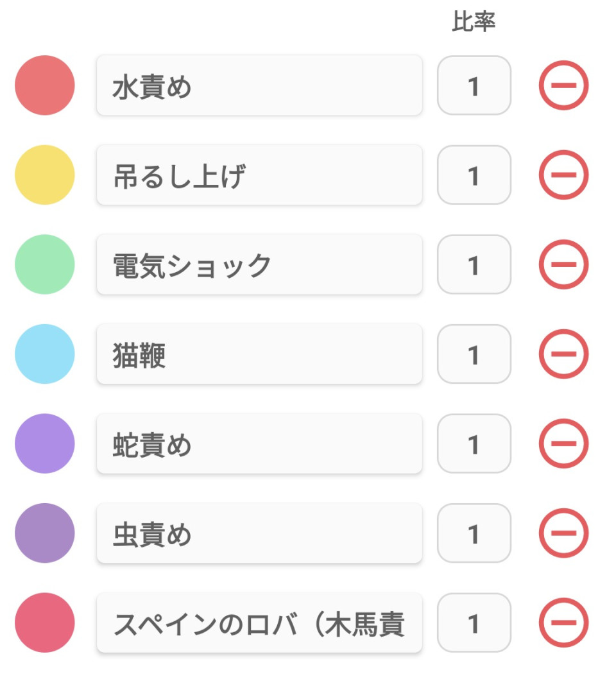This screenshot has width=616, height=688.
Task: Focus the 水責め name text field
Action: 259,85
